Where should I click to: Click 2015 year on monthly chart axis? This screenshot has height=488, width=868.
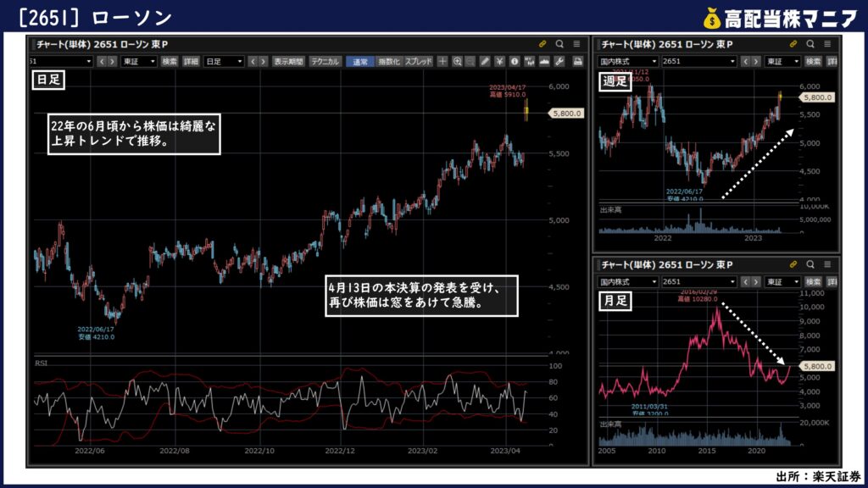tap(707, 451)
